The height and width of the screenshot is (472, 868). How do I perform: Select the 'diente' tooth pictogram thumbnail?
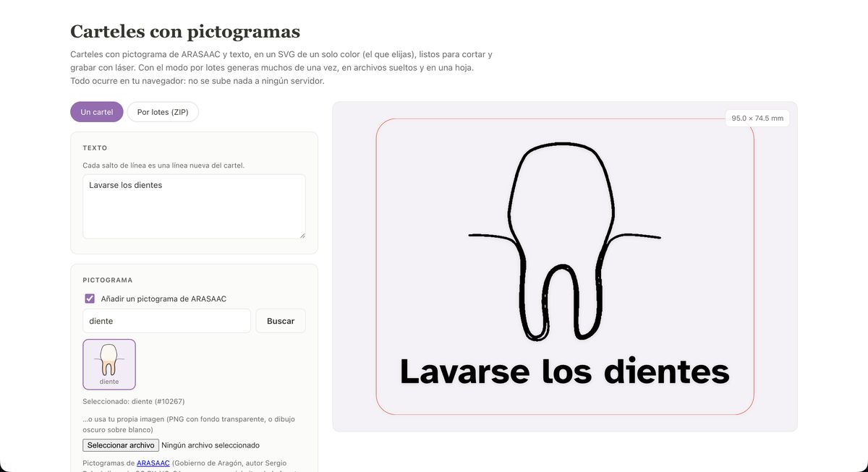(109, 364)
